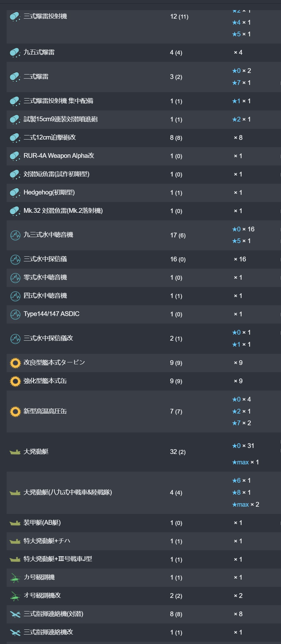This screenshot has height=644, width=281.
Task: Click the sonar icon beside 三式水中探信儀改
Action: pos(15,339)
